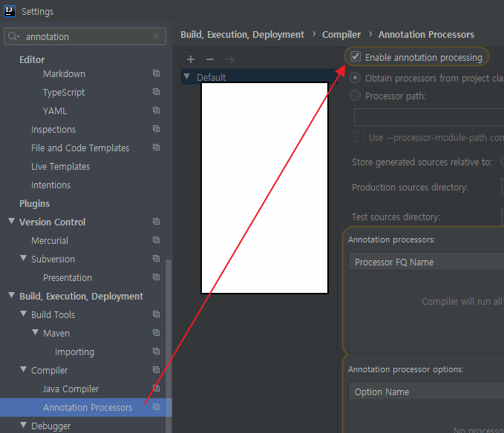Select Annotation Processors tree item
The image size is (504, 433).
click(86, 407)
